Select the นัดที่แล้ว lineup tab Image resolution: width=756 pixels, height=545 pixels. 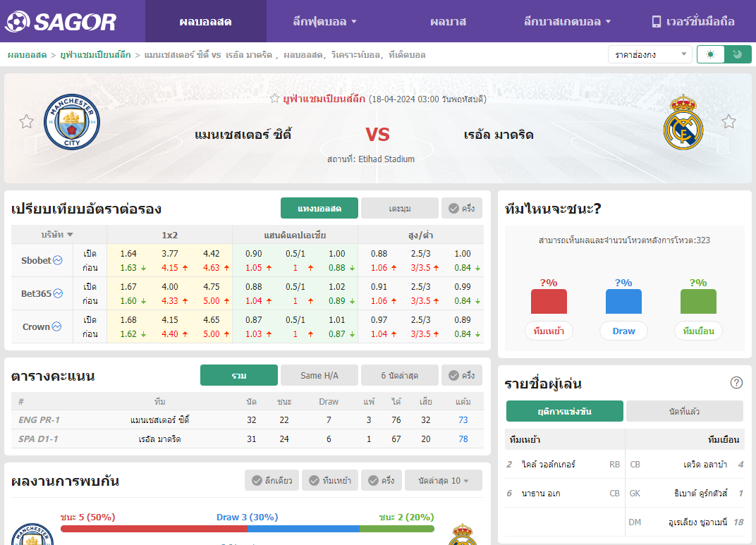pos(685,411)
